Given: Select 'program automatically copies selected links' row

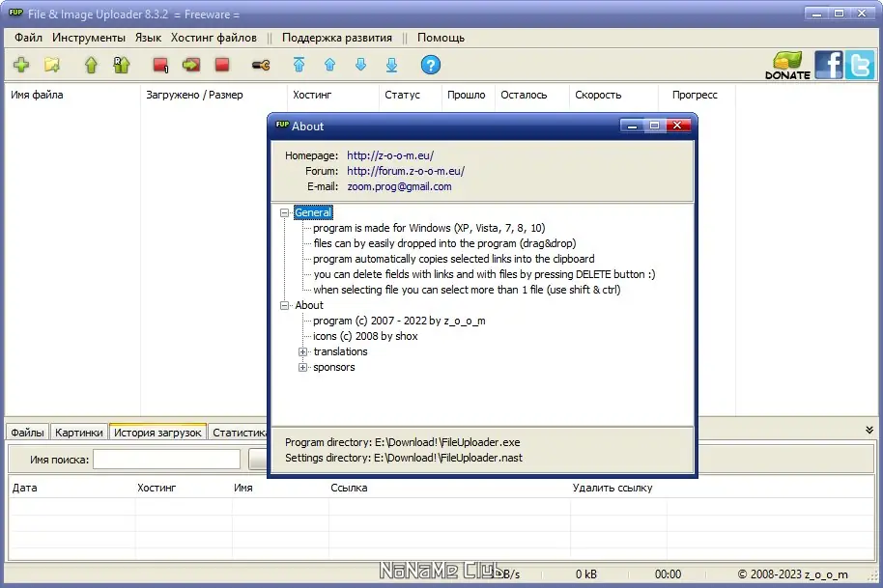Looking at the screenshot, I should click(454, 259).
